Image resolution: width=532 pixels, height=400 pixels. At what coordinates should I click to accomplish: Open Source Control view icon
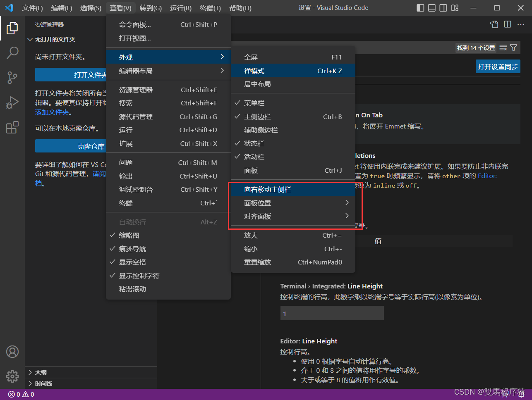12,77
